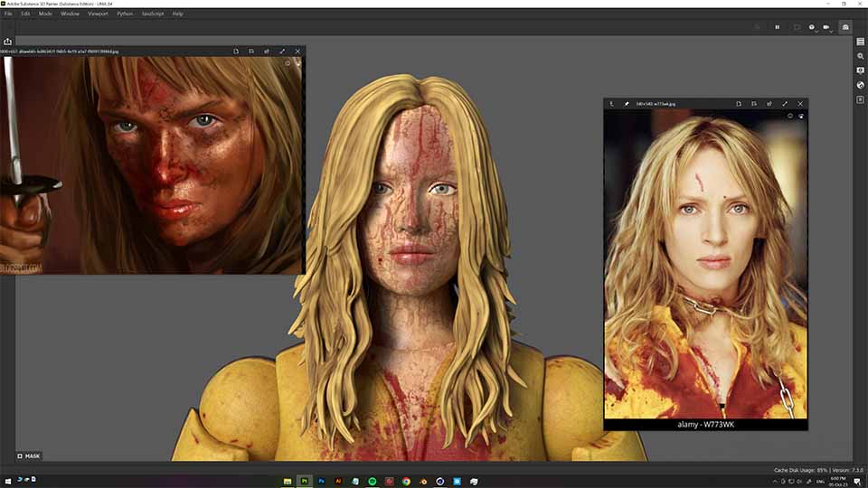The image size is (868, 488).
Task: Click the palette overlay icon on right reference image
Action: [x=800, y=117]
